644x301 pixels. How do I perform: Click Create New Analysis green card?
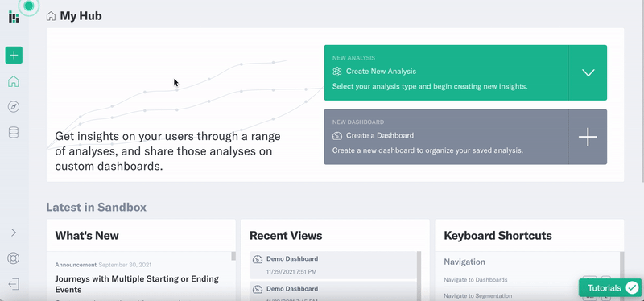point(446,72)
